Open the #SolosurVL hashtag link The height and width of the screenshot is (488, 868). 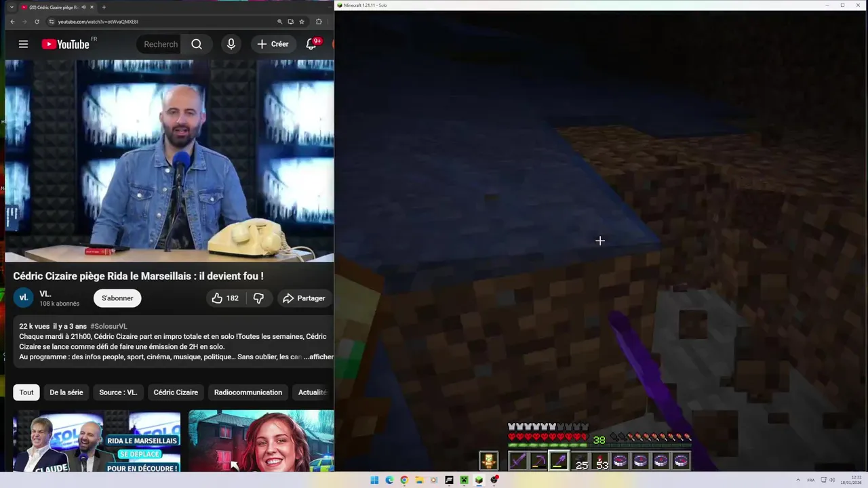[108, 326]
